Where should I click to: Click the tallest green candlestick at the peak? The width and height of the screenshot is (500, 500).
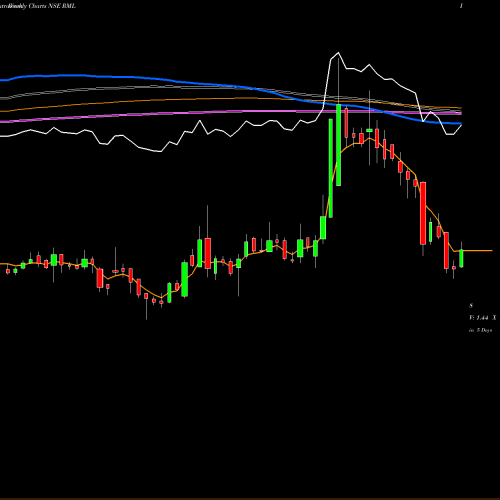tap(339, 145)
